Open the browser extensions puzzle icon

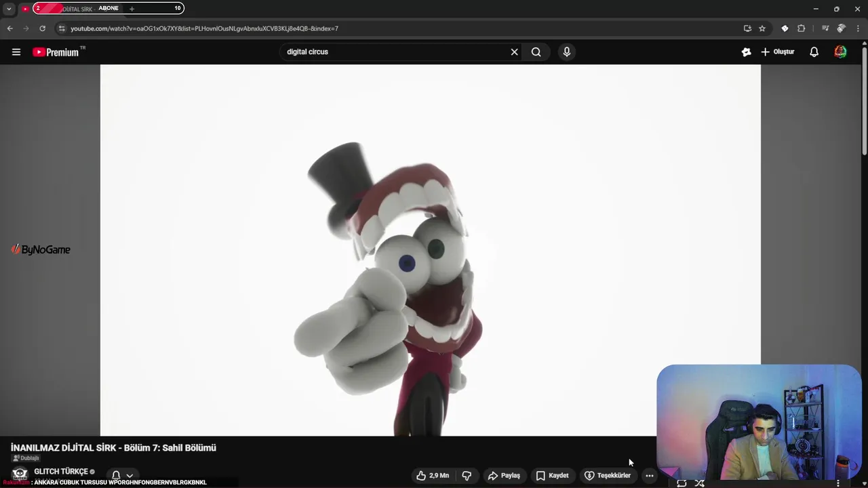click(802, 28)
